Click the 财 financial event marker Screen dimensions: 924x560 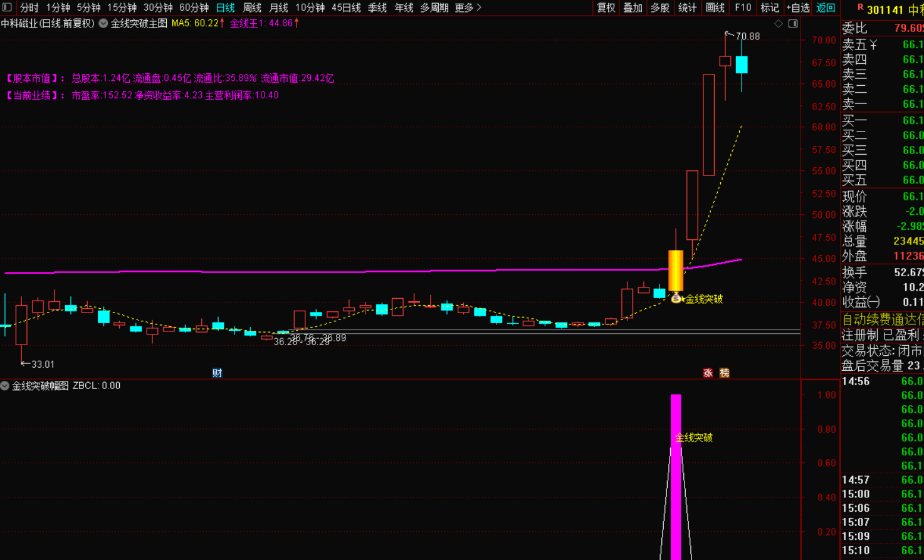(217, 373)
